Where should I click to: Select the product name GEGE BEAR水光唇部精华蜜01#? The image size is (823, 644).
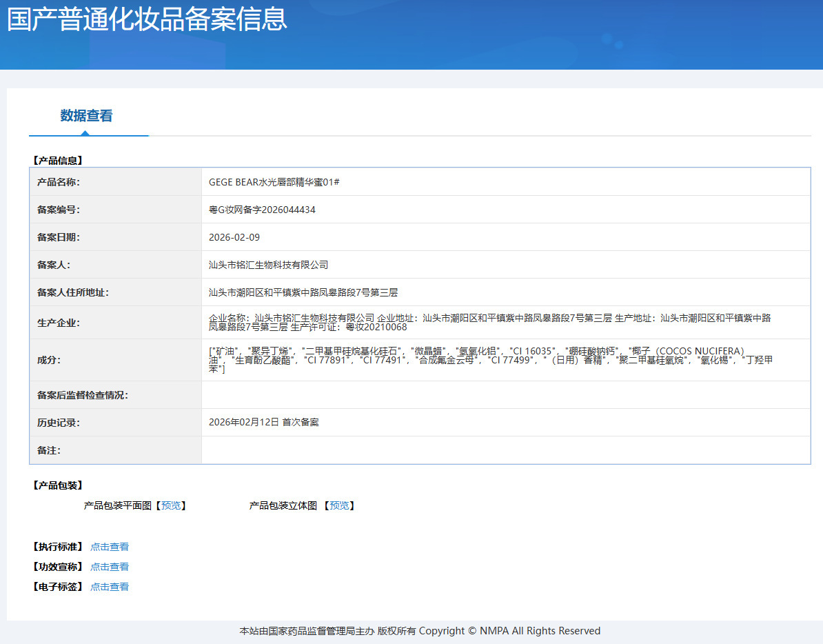click(x=274, y=182)
